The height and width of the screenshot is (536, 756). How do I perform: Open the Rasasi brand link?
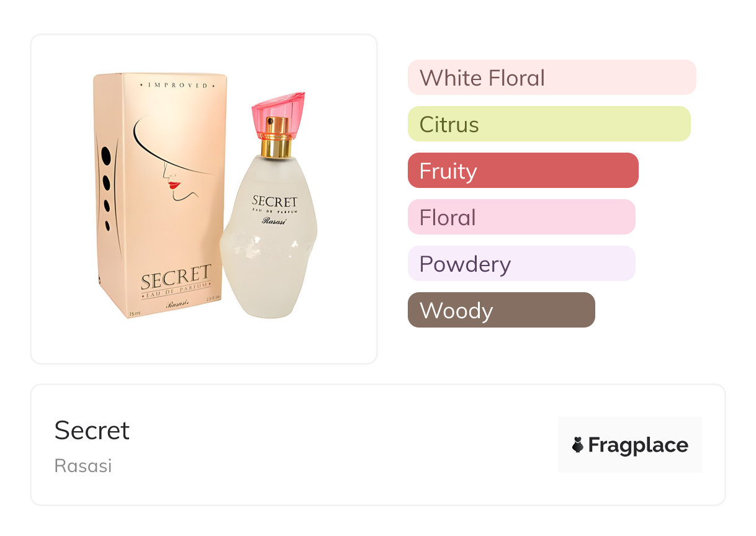(83, 466)
